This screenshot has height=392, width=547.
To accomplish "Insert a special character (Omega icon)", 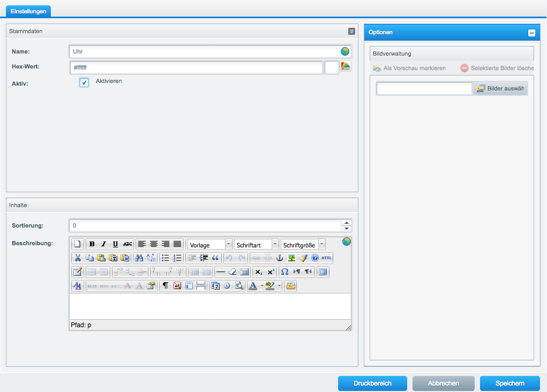I will (x=285, y=272).
